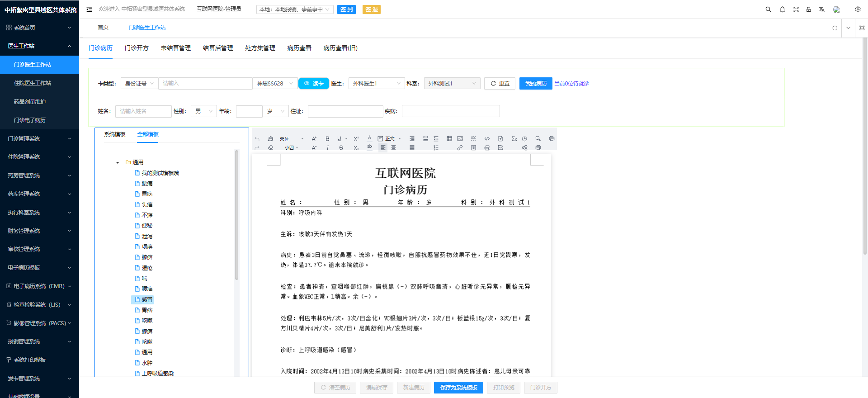The height and width of the screenshot is (398, 868).
Task: Insert a table using the grid icon
Action: [449, 139]
